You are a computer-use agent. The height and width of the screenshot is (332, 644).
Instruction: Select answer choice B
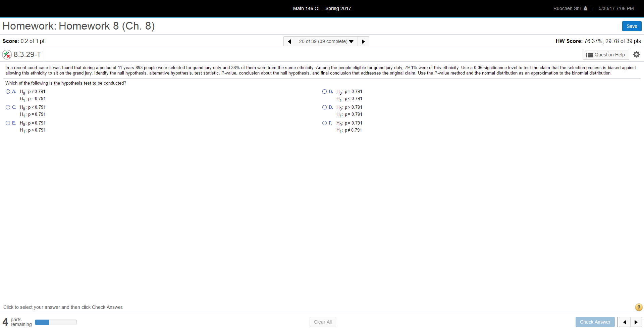pyautogui.click(x=324, y=91)
